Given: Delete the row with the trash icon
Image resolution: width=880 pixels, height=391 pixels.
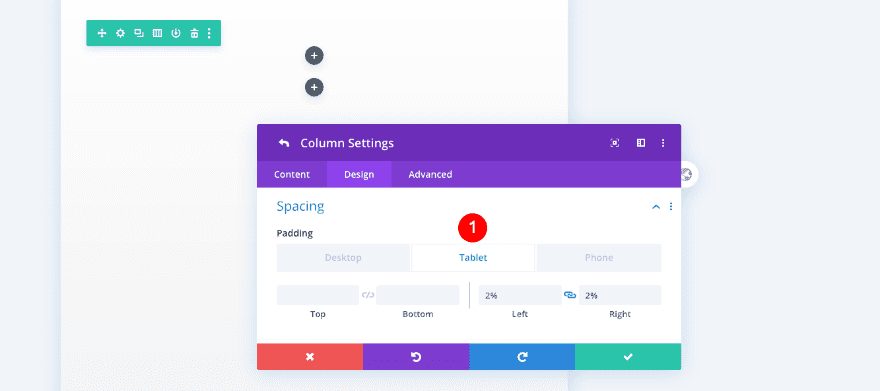Looking at the screenshot, I should point(194,33).
